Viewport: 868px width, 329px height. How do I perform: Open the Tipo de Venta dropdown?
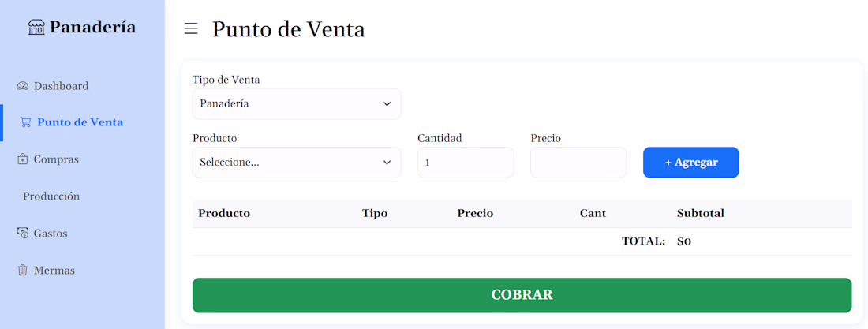296,103
